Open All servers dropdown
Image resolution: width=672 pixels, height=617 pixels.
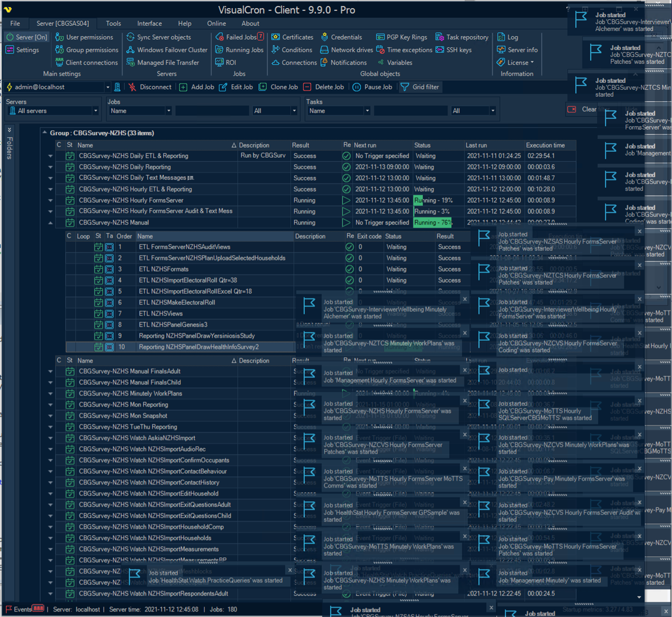click(96, 111)
